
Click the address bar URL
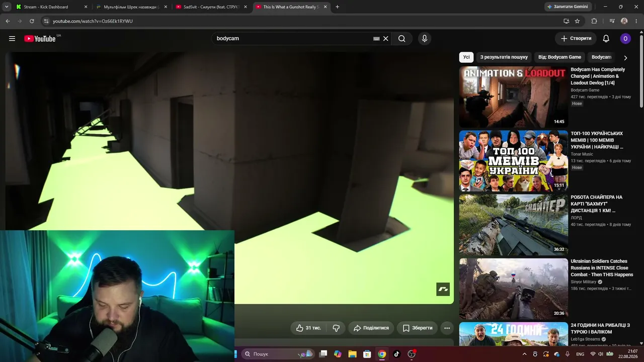pos(93,21)
